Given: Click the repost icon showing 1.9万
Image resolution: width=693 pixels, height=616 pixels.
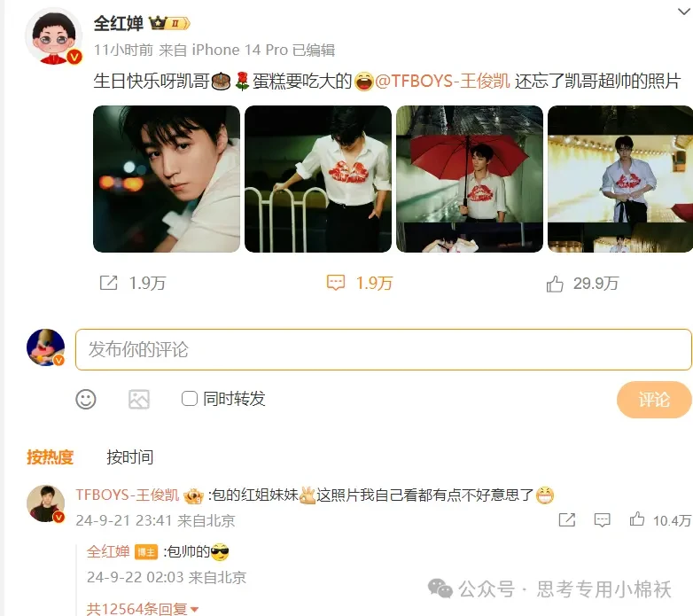Looking at the screenshot, I should click(108, 283).
